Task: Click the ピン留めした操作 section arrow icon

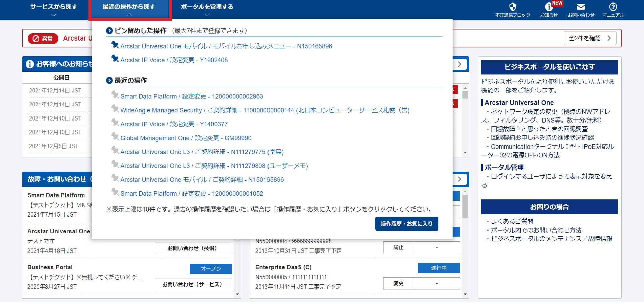Action: pyautogui.click(x=109, y=31)
